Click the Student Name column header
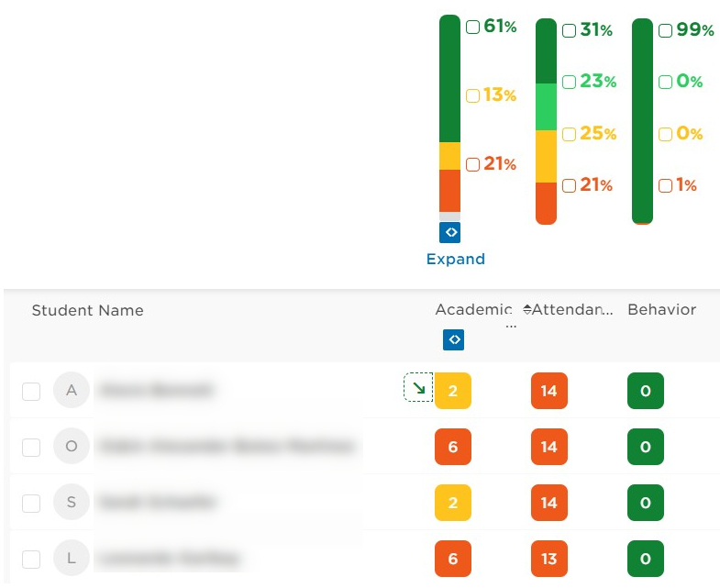This screenshot has width=720, height=588. pos(88,311)
